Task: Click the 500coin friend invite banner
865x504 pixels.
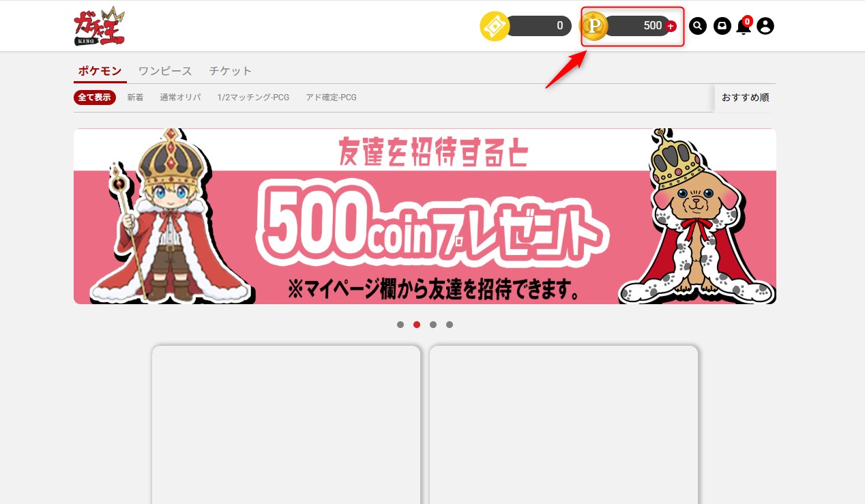Action: (424, 216)
